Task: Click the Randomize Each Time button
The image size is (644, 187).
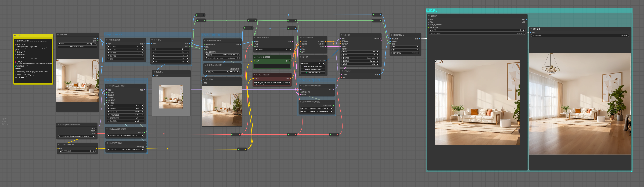Action: (313, 67)
